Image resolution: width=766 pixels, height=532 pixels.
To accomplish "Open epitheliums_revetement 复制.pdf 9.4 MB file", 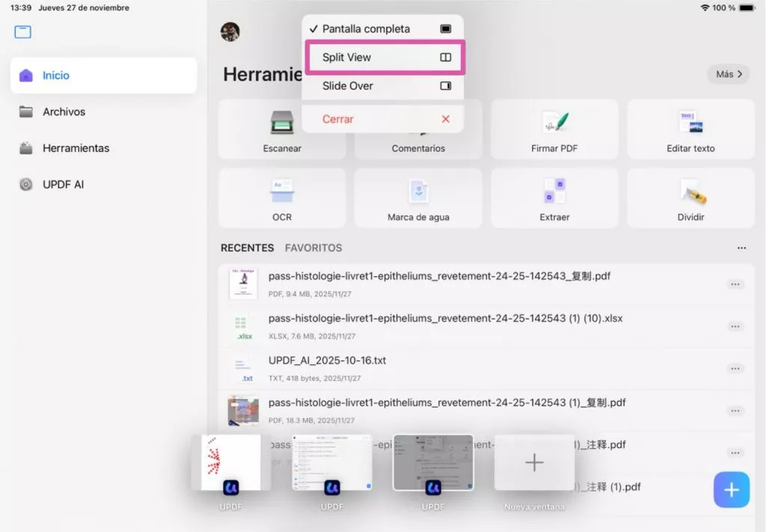I will point(486,284).
